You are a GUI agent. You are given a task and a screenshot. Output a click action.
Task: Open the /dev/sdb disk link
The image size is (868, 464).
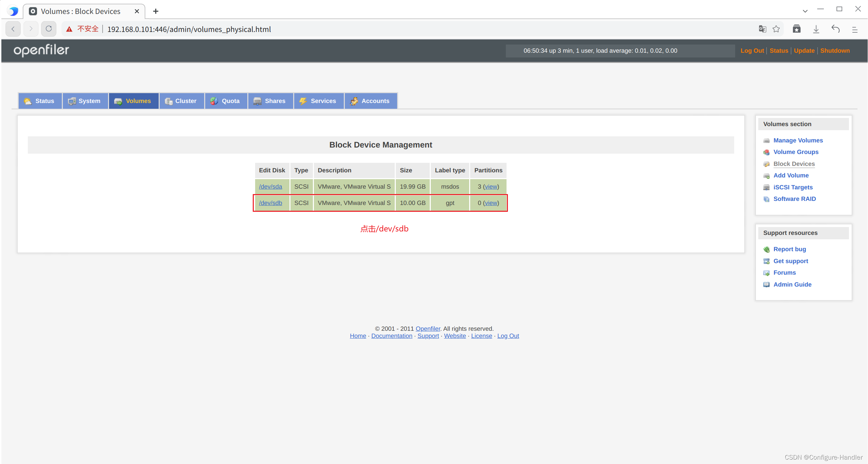point(270,203)
